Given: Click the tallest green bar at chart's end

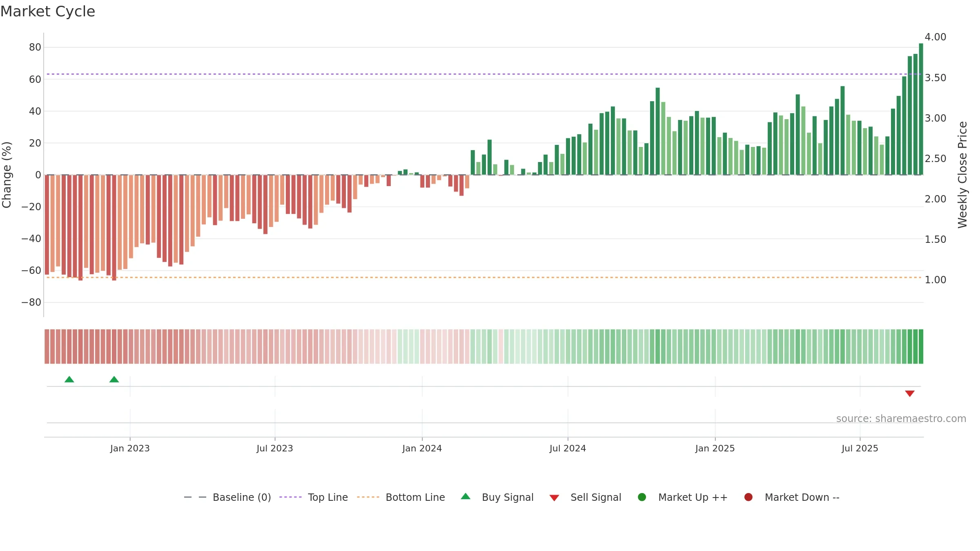Looking at the screenshot, I should tap(921, 109).
